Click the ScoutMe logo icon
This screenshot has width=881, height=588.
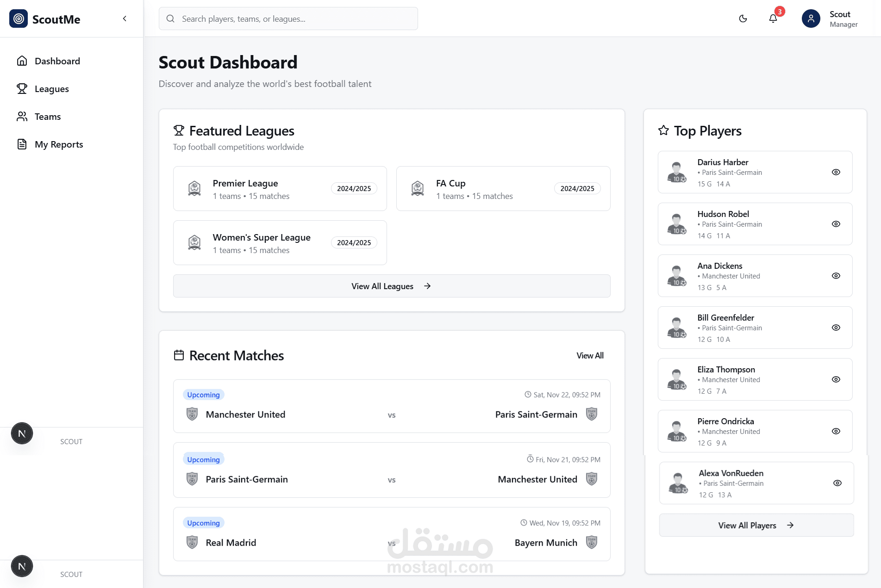point(19,19)
